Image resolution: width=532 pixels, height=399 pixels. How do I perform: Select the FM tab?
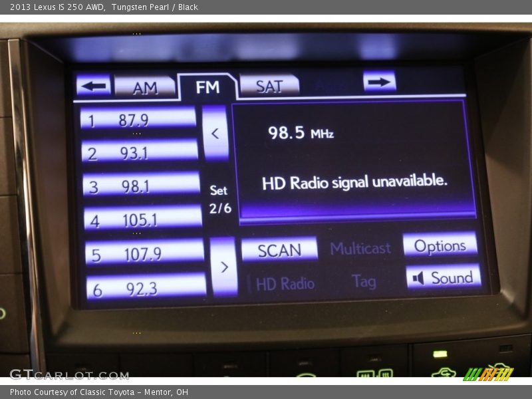point(207,87)
